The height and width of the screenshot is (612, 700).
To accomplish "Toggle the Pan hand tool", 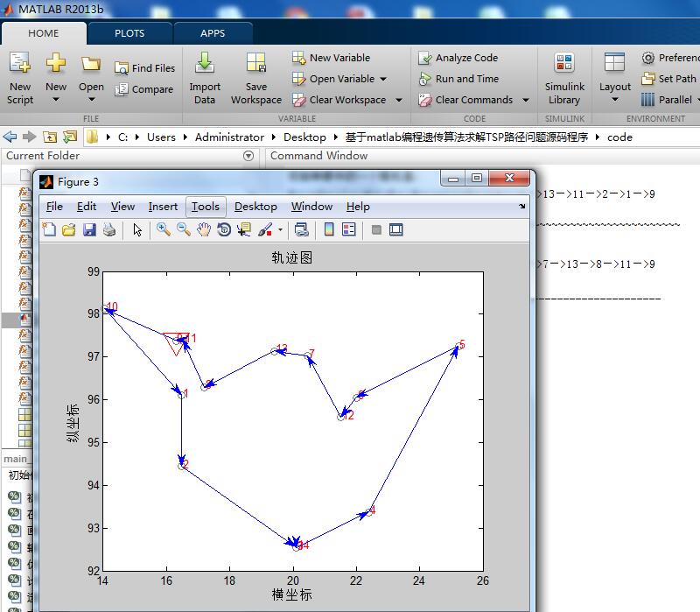I will 204,229.
